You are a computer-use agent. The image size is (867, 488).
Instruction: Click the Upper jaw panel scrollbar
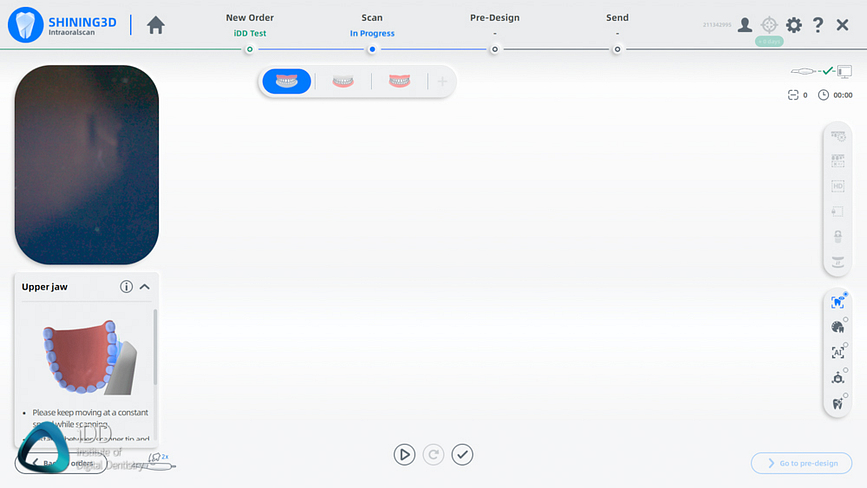tap(155, 345)
